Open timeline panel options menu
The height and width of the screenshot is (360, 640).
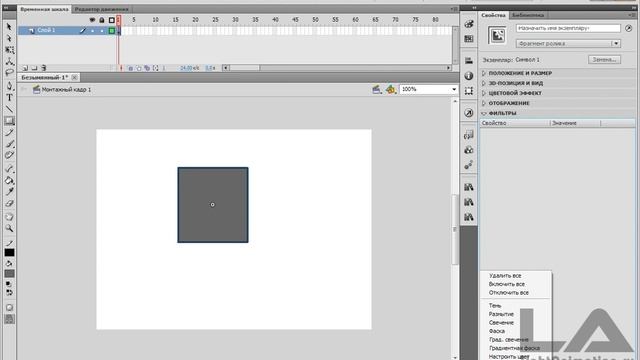[x=453, y=9]
